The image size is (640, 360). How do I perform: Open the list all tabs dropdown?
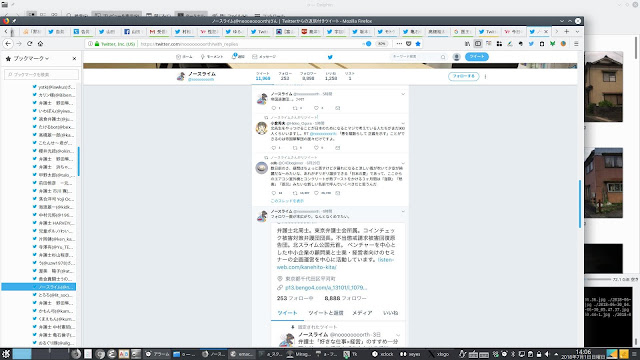[x=577, y=31]
